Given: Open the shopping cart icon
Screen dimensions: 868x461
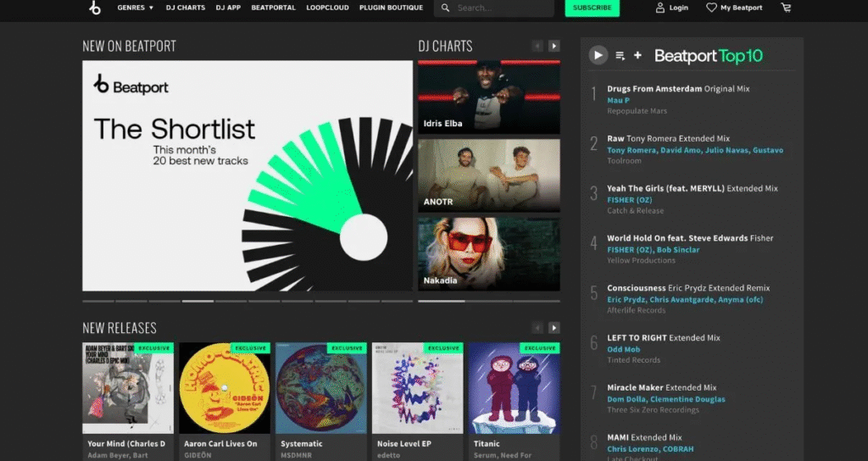Looking at the screenshot, I should [x=786, y=8].
